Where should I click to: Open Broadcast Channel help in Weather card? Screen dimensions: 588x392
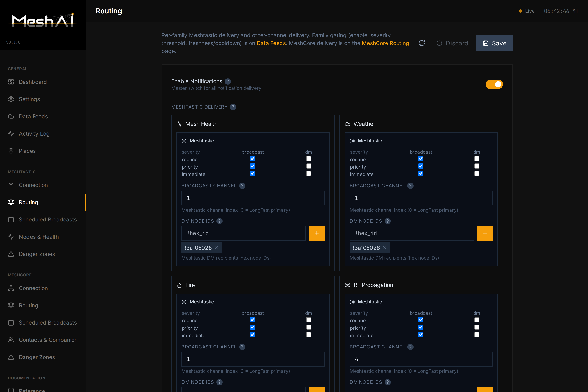click(410, 186)
